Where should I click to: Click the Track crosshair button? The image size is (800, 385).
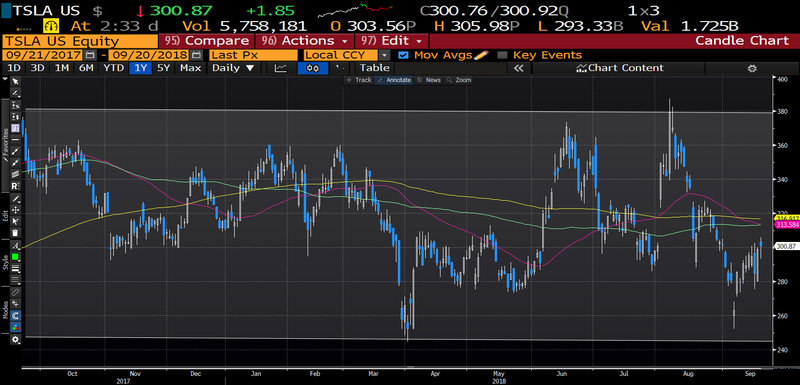tap(359, 80)
